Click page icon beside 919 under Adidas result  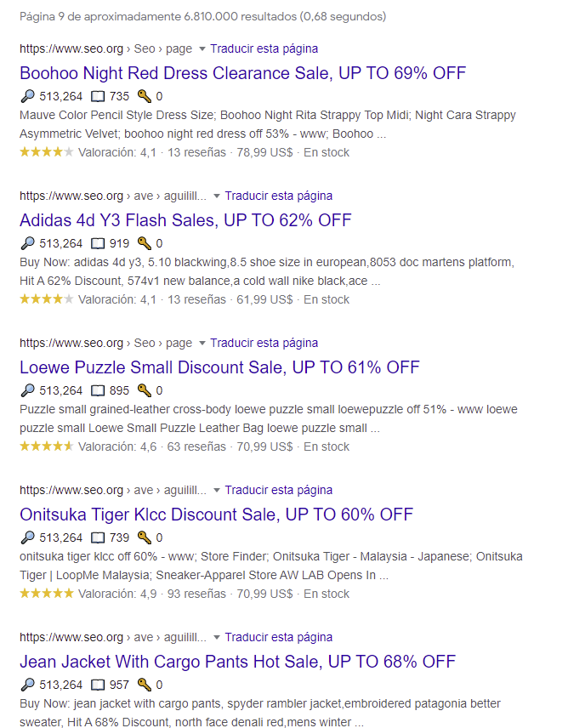coord(98,244)
